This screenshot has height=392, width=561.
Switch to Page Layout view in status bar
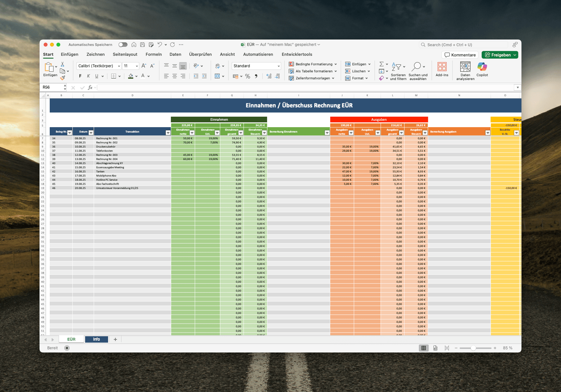pos(435,348)
